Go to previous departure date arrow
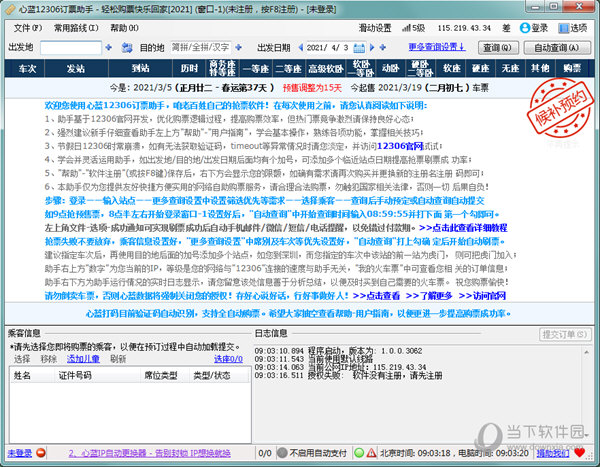 click(x=300, y=47)
